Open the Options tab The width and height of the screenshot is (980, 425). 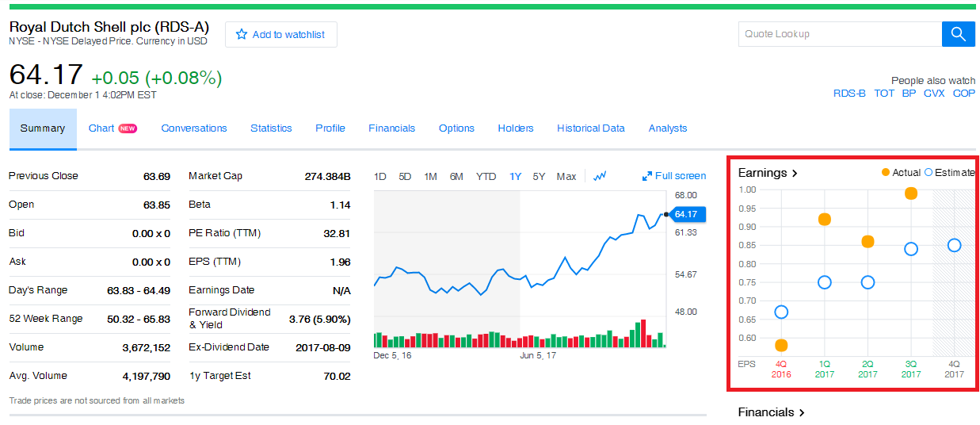[456, 128]
